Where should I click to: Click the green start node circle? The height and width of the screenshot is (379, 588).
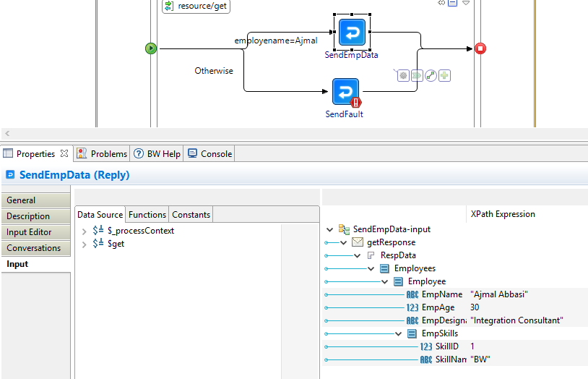[151, 48]
